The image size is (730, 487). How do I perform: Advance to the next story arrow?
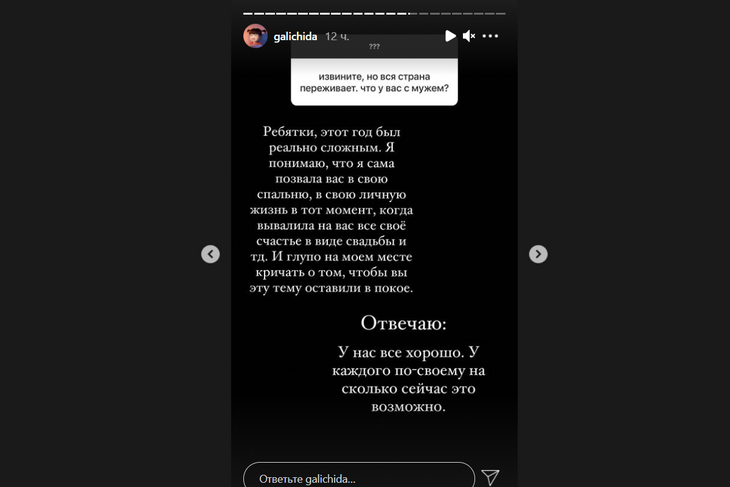tap(538, 254)
